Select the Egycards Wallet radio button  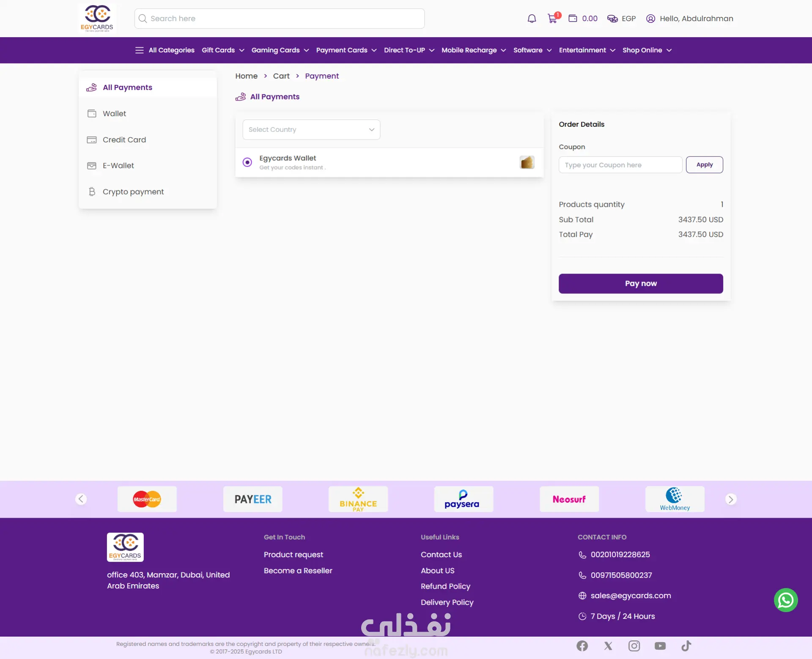tap(247, 162)
